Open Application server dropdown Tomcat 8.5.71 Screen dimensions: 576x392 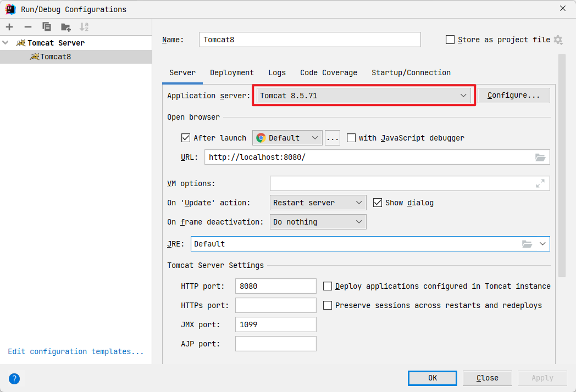(363, 96)
